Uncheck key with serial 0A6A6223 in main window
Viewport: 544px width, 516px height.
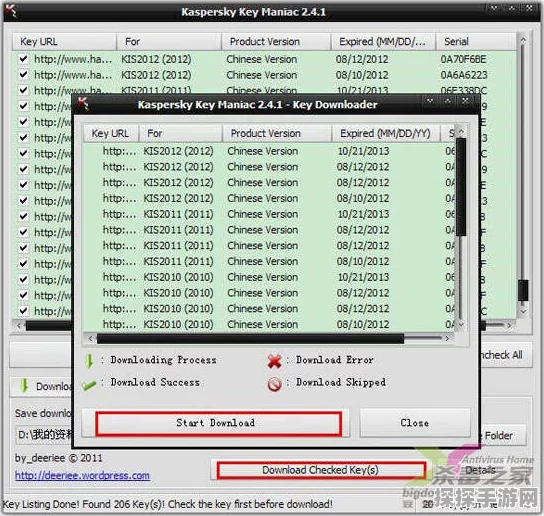point(23,75)
